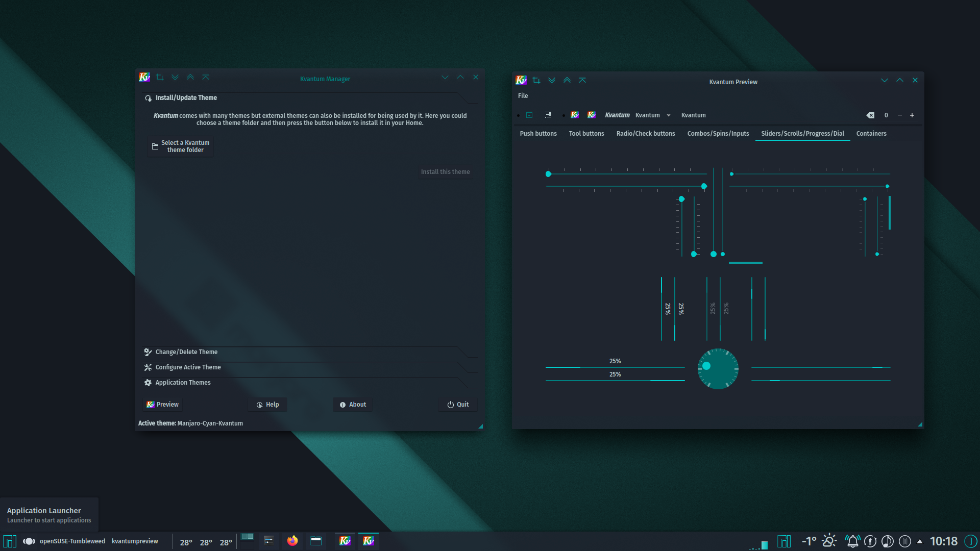Click the spinbox value field showing 0
Image resolution: width=980 pixels, height=551 pixels.
886,115
